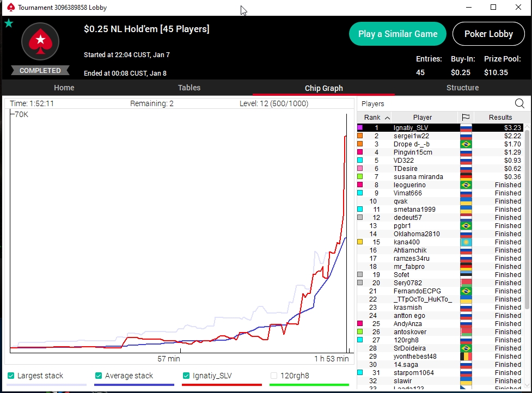Select player row SrDoideira

point(440,348)
